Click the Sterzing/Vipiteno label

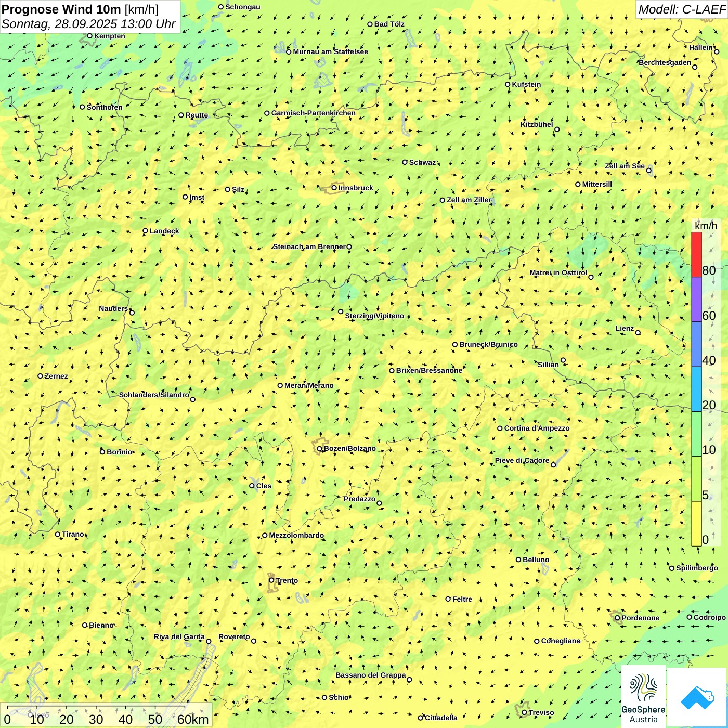click(374, 316)
